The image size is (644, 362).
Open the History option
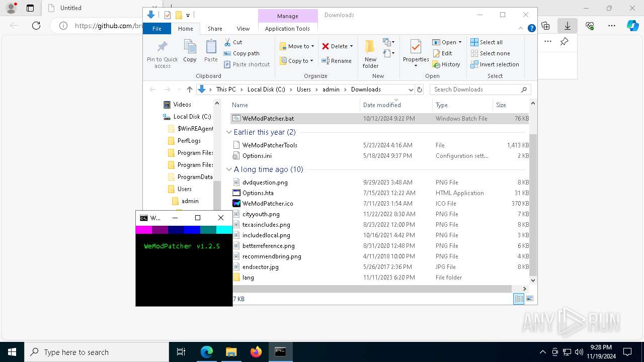pos(446,64)
